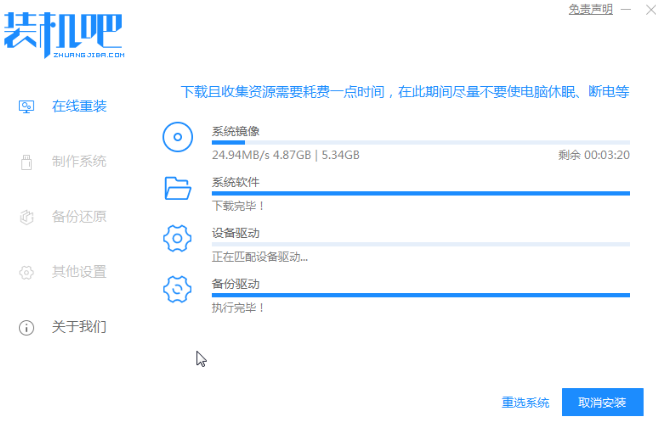Open the 制作系统 menu item
Image resolution: width=656 pixels, height=422 pixels.
pyautogui.click(x=79, y=162)
